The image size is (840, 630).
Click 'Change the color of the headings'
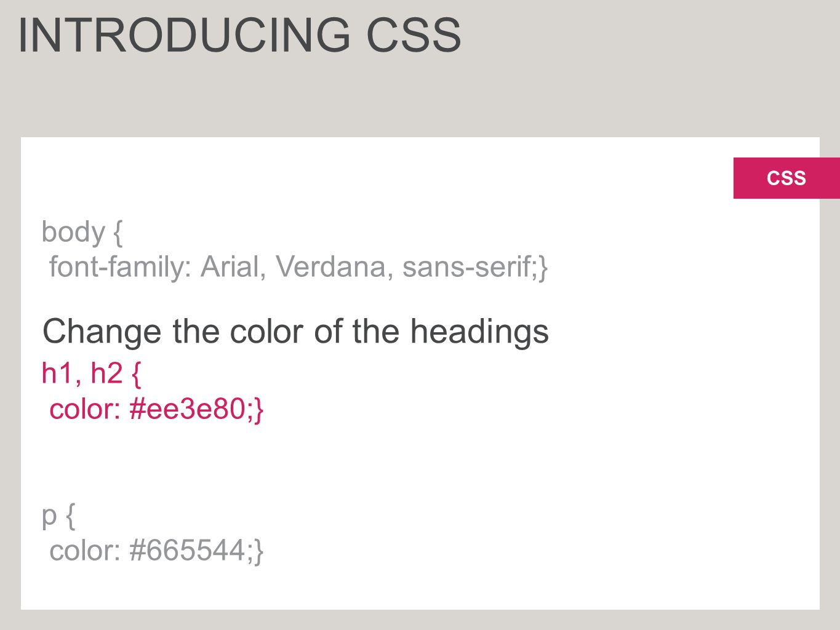point(295,332)
